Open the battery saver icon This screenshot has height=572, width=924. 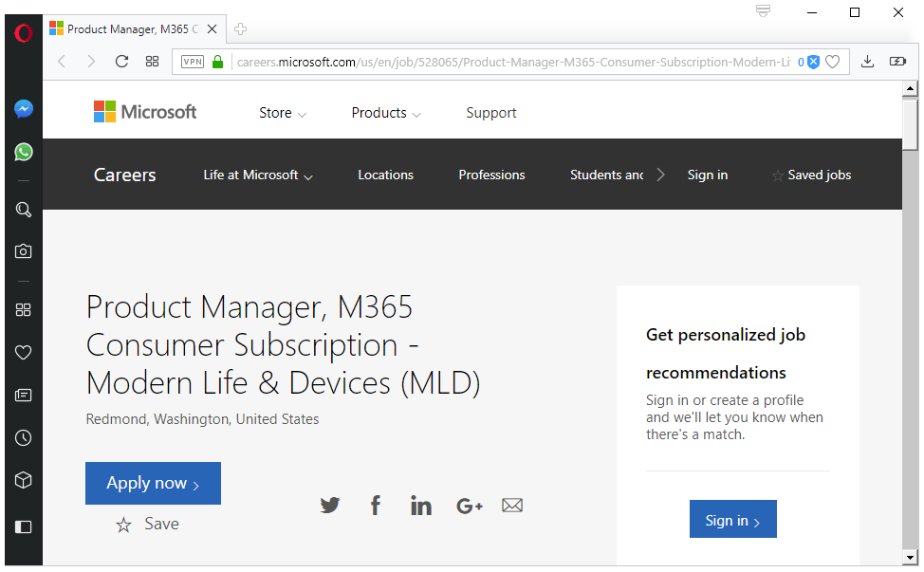897,62
